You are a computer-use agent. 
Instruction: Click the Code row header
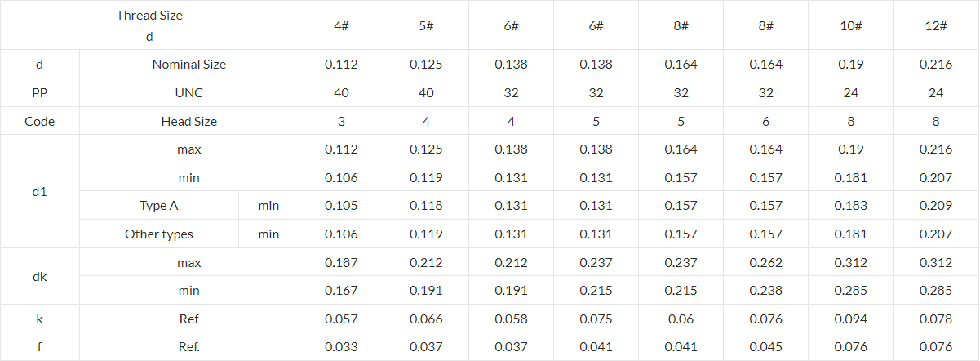pyautogui.click(x=40, y=121)
